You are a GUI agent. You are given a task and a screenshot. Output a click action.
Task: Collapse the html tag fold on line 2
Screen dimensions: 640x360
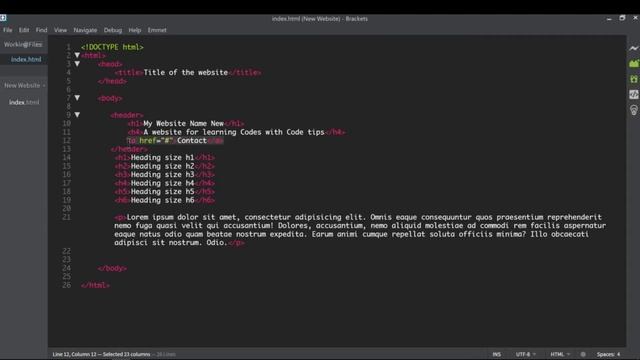(77, 55)
